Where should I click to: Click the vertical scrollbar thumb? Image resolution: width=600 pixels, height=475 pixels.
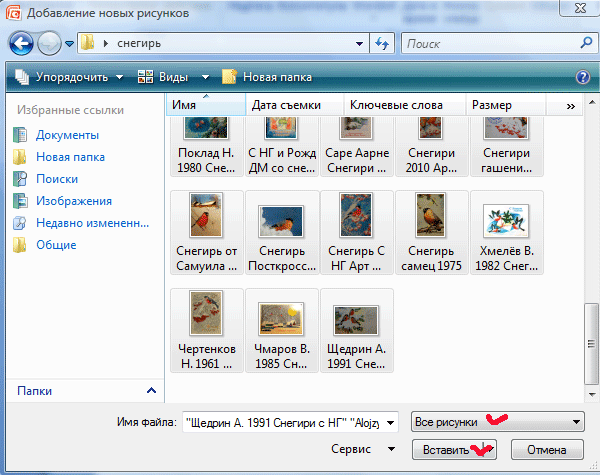592,343
